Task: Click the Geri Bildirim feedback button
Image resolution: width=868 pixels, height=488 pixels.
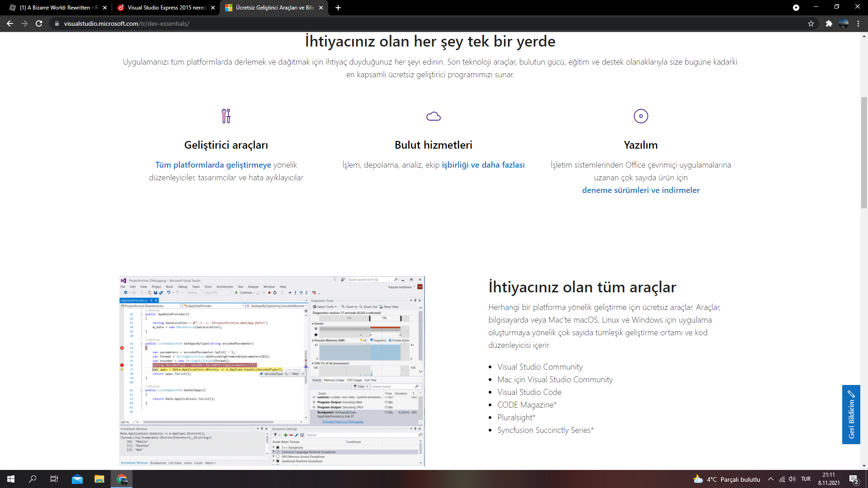Action: pyautogui.click(x=851, y=414)
